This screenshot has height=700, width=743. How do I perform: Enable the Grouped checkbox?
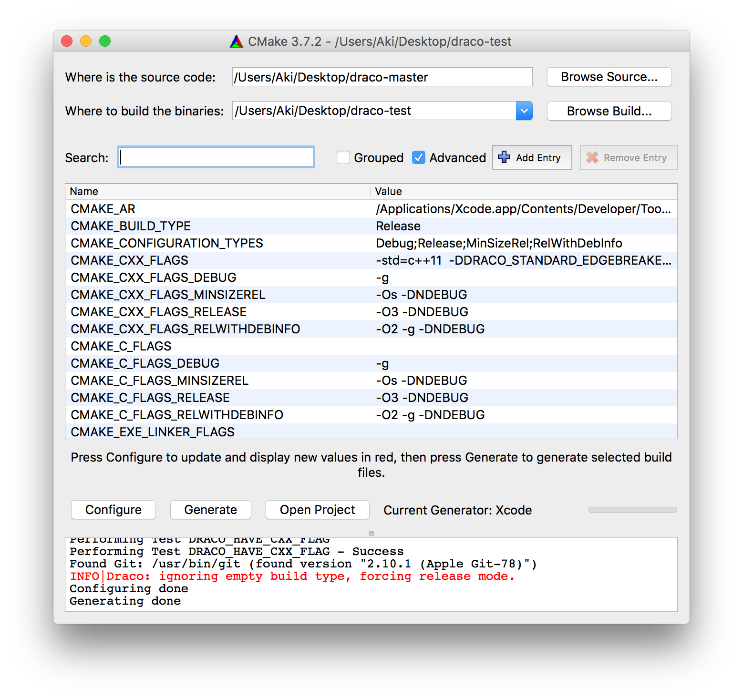click(x=343, y=157)
